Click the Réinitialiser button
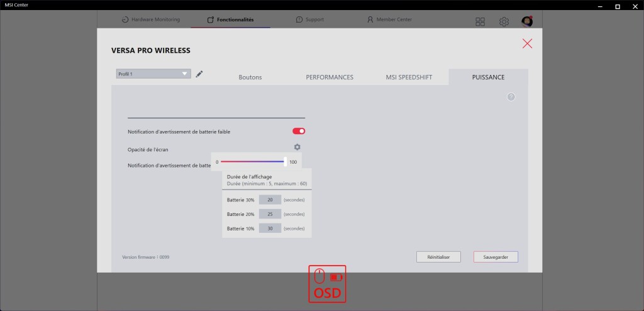 438,257
